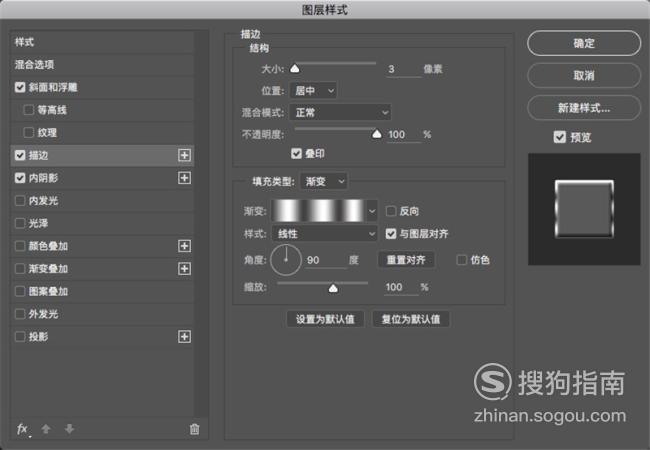
Task: Enable 内发光 checkbox
Action: (20, 201)
